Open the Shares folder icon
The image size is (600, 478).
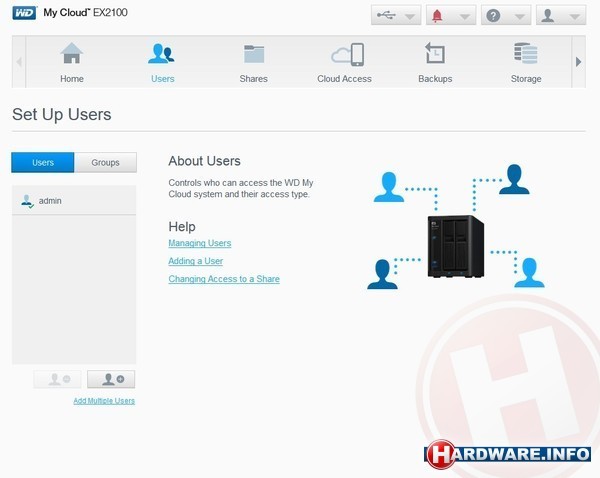[254, 54]
